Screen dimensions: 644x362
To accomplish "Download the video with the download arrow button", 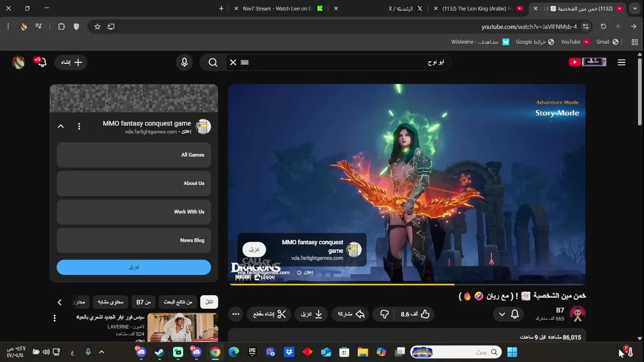I will click(312, 314).
